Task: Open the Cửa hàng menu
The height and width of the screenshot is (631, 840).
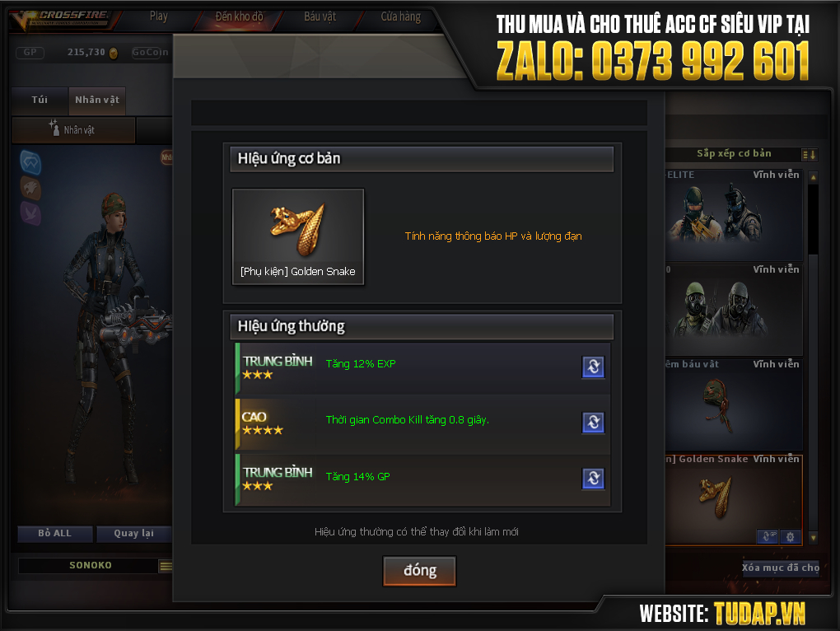Action: 401,16
